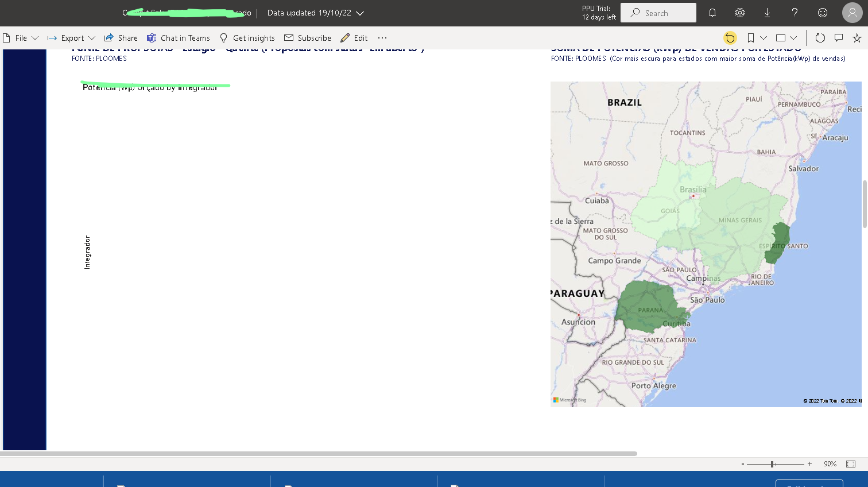Refresh the report visuals
The width and height of the screenshot is (868, 487).
[820, 38]
